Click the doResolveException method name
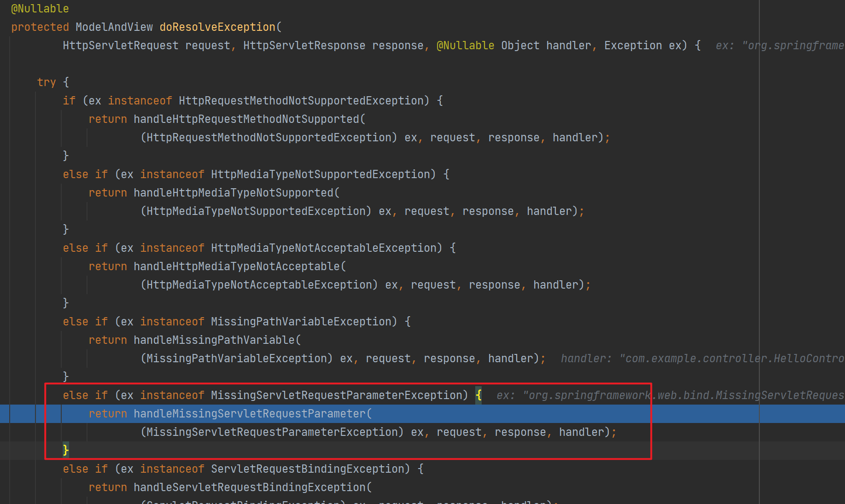The height and width of the screenshot is (504, 845). pos(217,27)
